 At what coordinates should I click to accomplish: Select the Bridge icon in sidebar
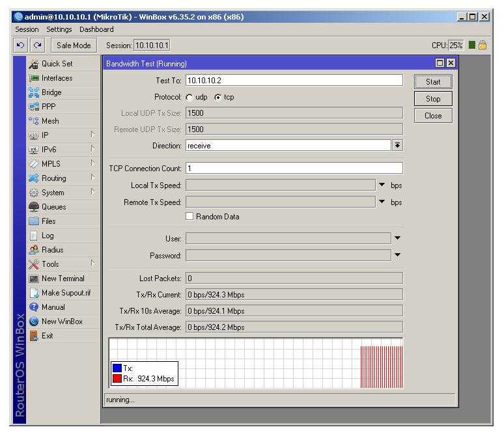point(34,92)
